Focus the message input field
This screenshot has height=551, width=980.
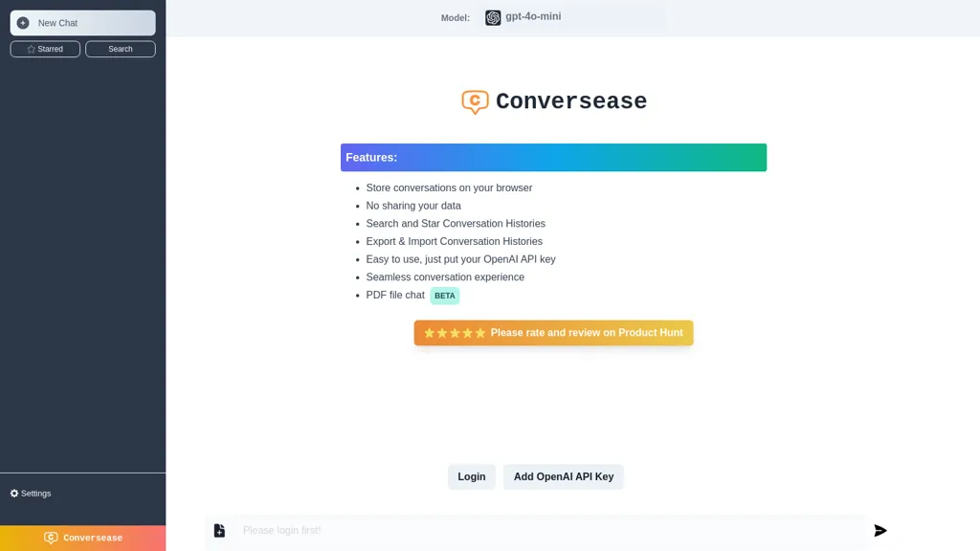coord(550,530)
